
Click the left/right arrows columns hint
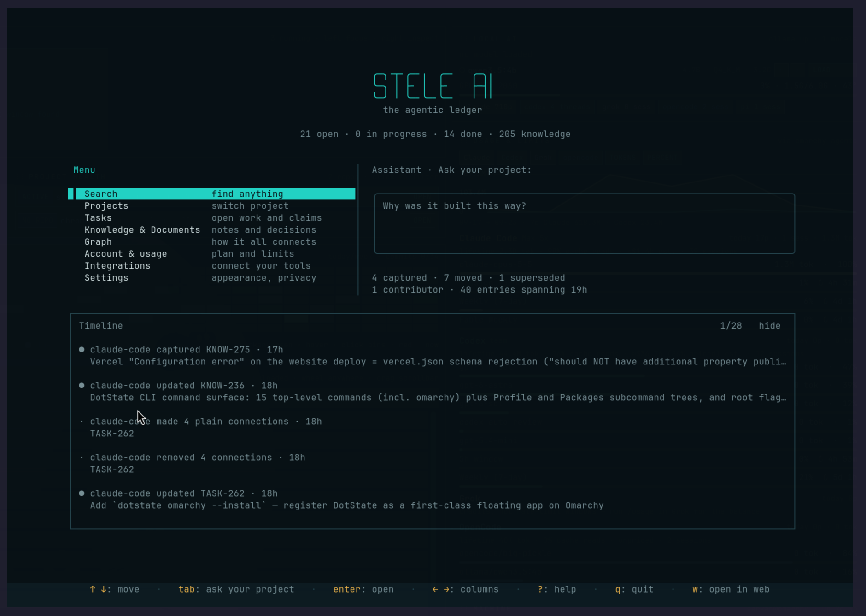click(x=465, y=589)
